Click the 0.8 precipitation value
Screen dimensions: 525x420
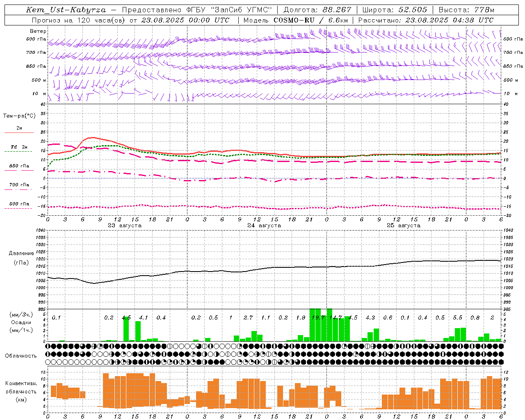(x=475, y=317)
